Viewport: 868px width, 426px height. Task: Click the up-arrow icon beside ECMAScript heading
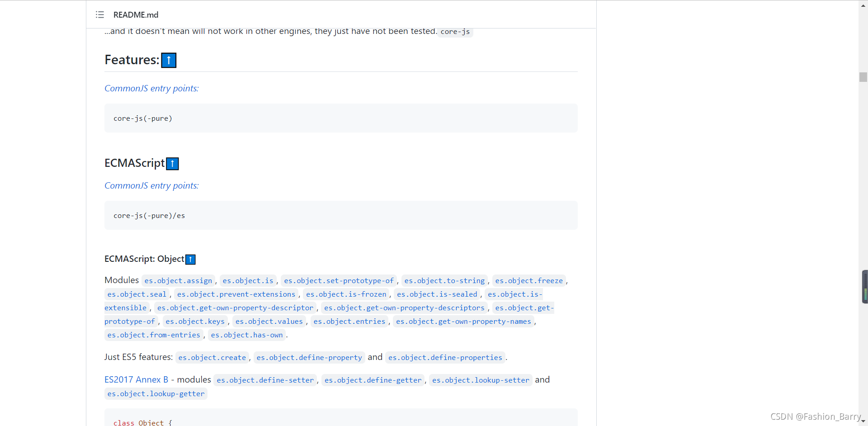[x=172, y=164]
